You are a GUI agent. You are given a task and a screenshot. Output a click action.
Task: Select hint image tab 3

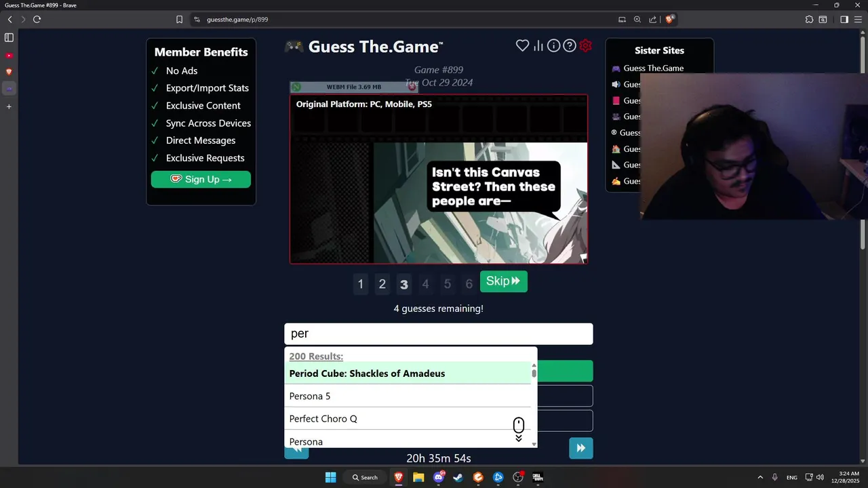click(x=403, y=284)
